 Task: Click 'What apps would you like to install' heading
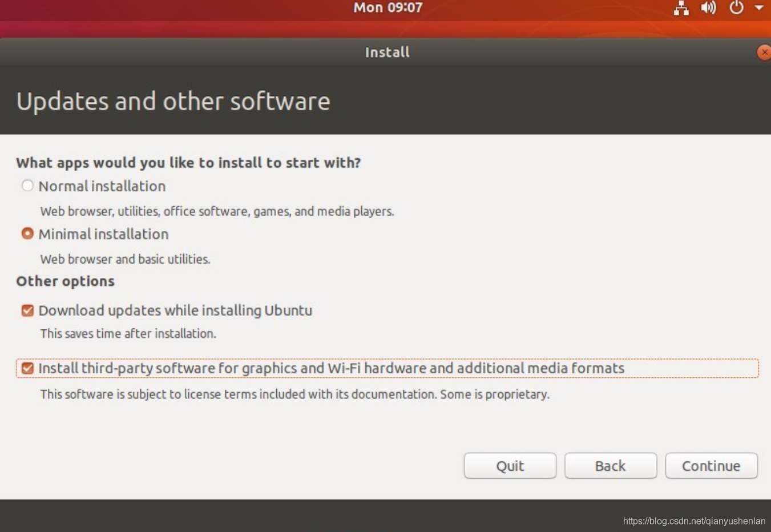coord(188,163)
